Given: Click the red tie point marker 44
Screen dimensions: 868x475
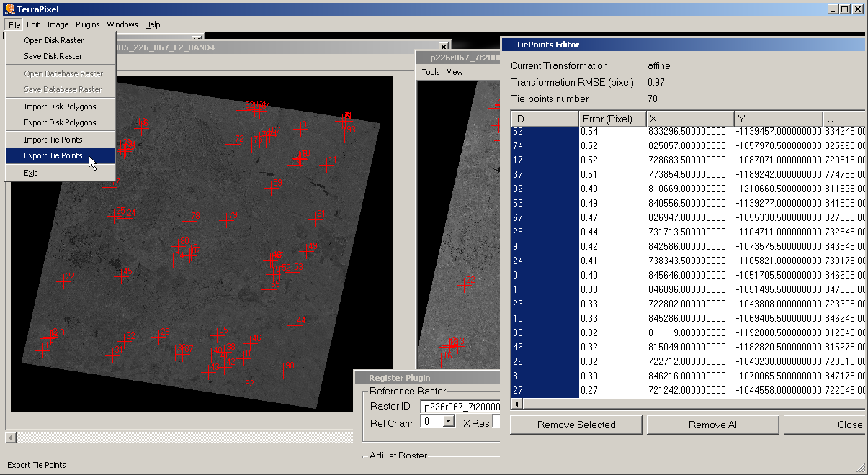Looking at the screenshot, I should pos(295,324).
